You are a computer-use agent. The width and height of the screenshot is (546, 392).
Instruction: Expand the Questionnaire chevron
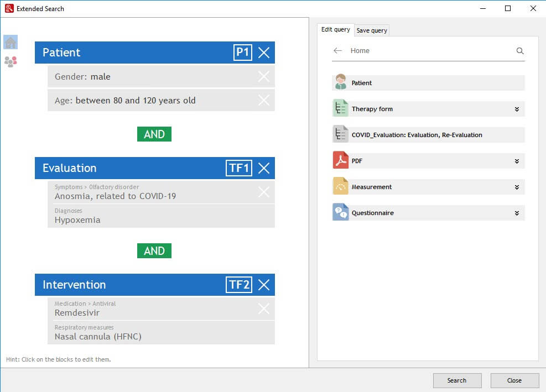(x=517, y=213)
